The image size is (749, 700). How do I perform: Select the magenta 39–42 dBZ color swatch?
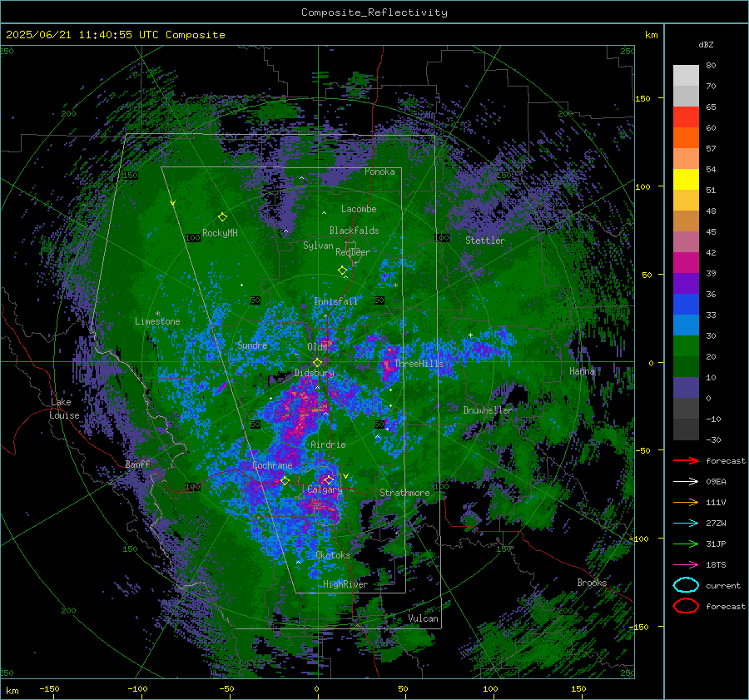pyautogui.click(x=686, y=263)
